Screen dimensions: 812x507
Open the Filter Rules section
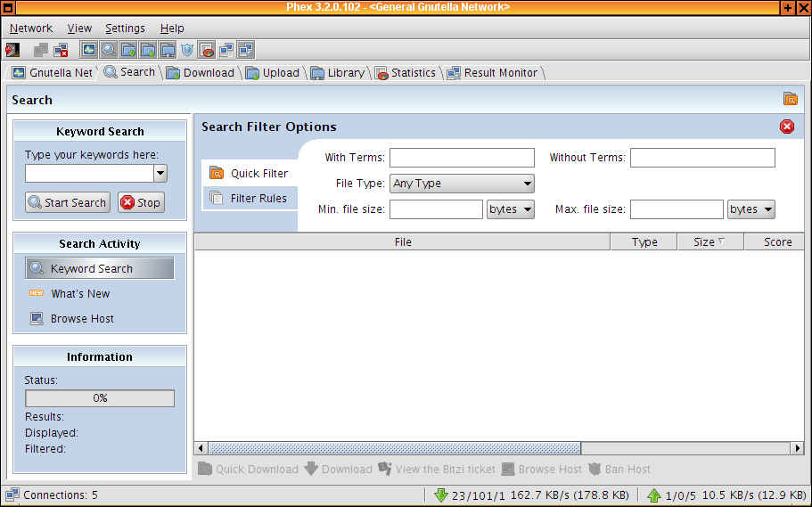pyautogui.click(x=250, y=199)
